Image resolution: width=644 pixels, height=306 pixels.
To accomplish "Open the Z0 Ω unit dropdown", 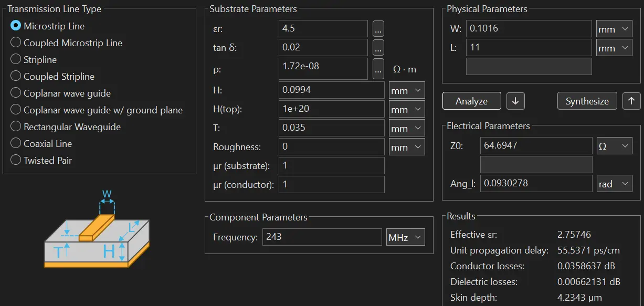I will 614,146.
